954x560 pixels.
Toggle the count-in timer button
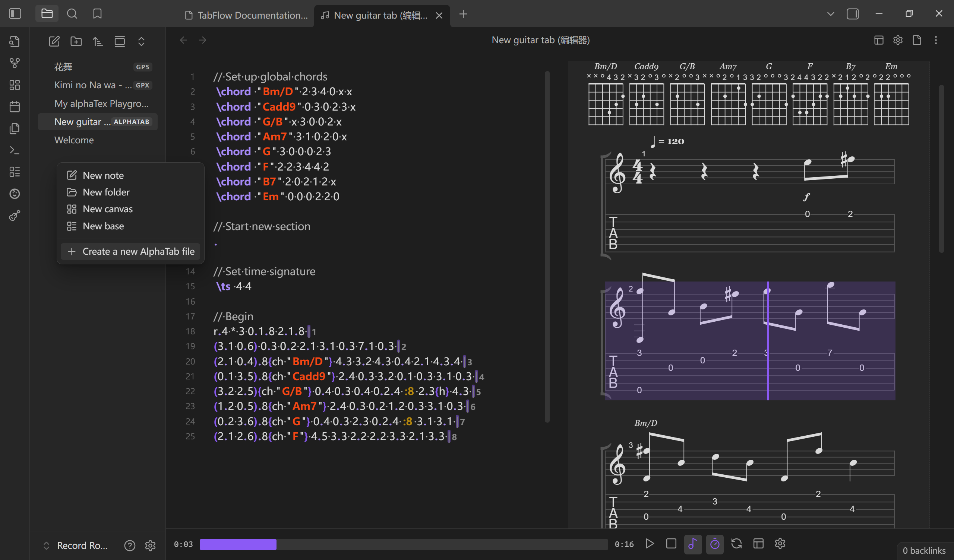(x=715, y=544)
